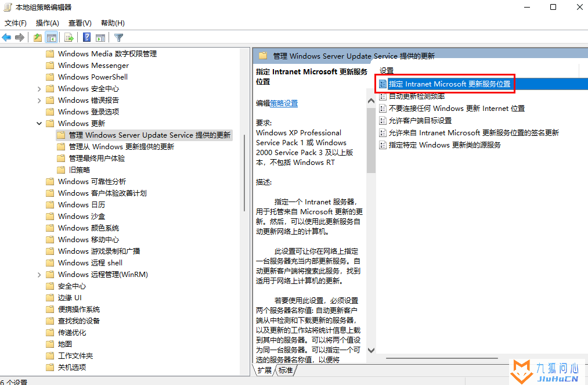Select 工作文件夹 in the tree
588x385 pixels.
point(75,356)
